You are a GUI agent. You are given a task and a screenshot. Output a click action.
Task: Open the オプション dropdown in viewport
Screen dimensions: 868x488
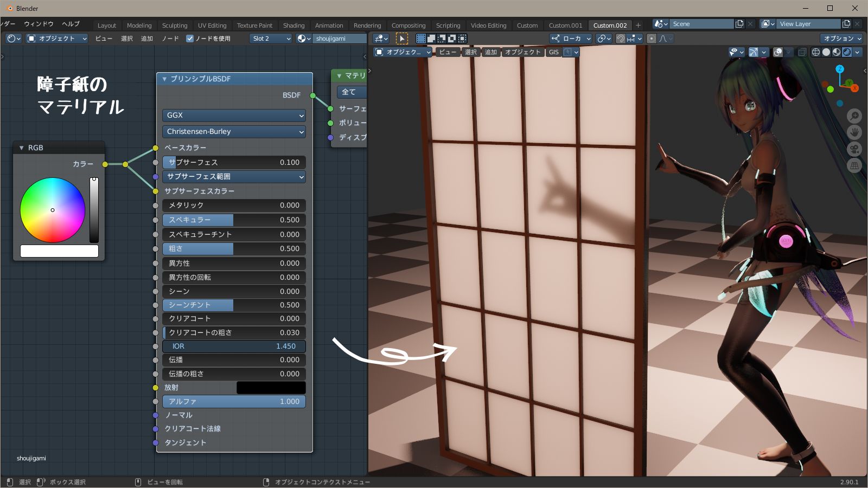pos(841,38)
